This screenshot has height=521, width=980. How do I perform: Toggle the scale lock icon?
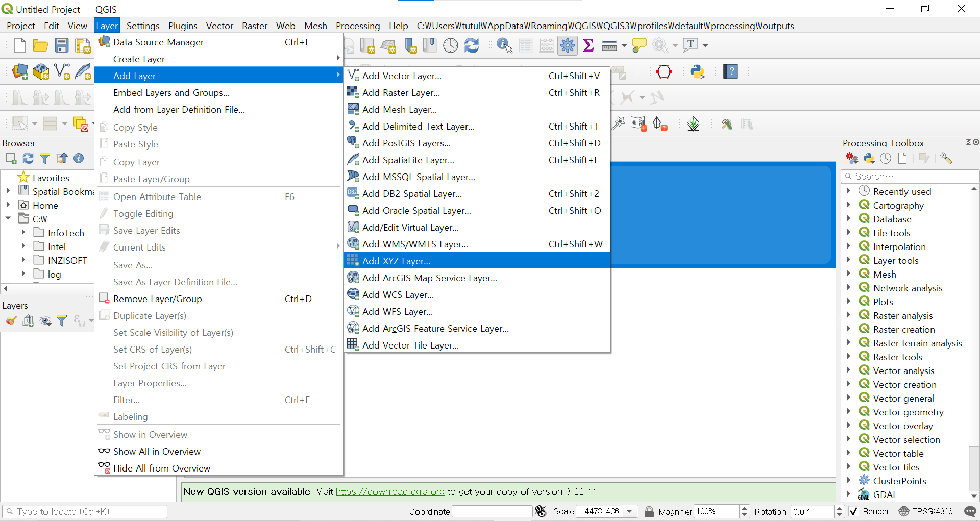pos(649,511)
